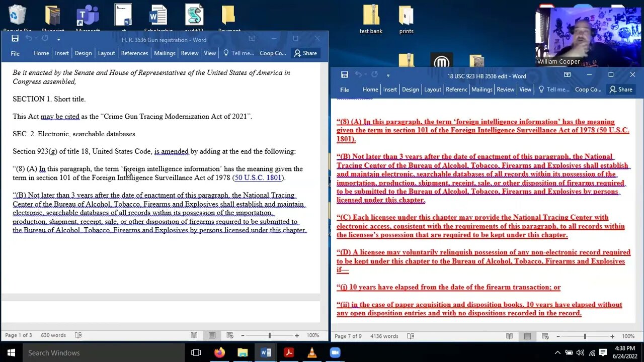Redo in the 18 USC 923 window

point(374,75)
